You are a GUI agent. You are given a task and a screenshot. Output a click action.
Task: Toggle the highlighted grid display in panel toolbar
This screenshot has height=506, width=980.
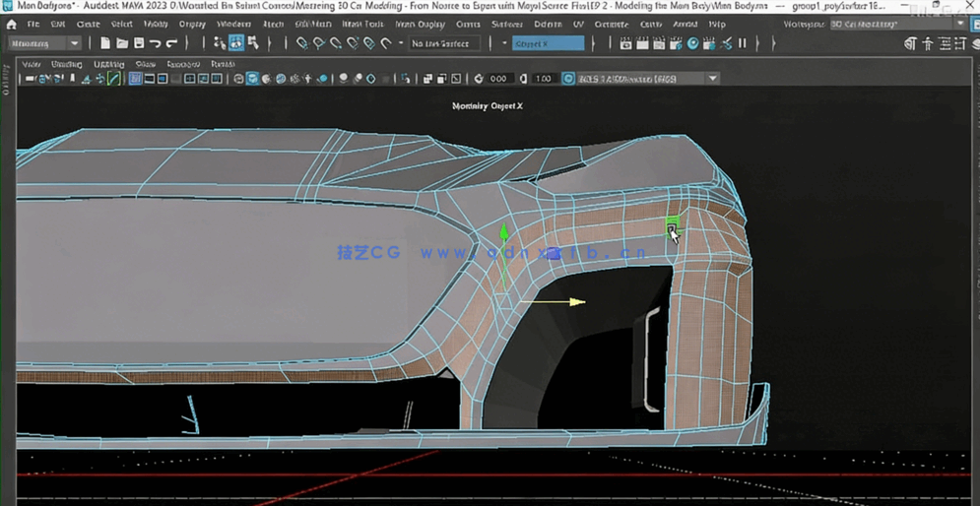[x=135, y=79]
